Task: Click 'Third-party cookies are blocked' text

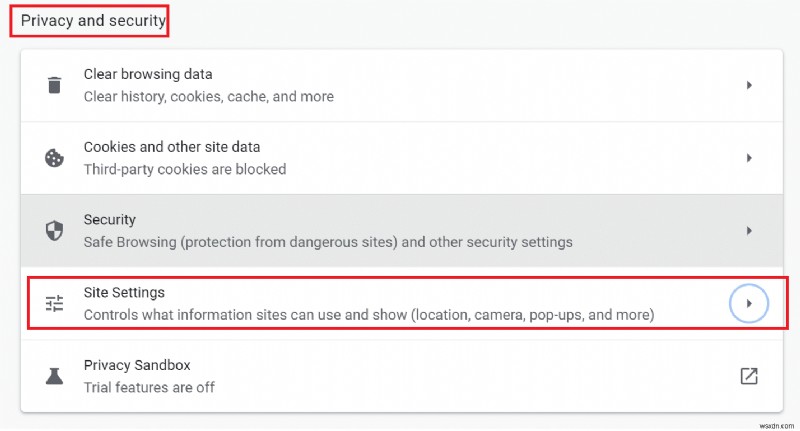Action: (x=185, y=170)
